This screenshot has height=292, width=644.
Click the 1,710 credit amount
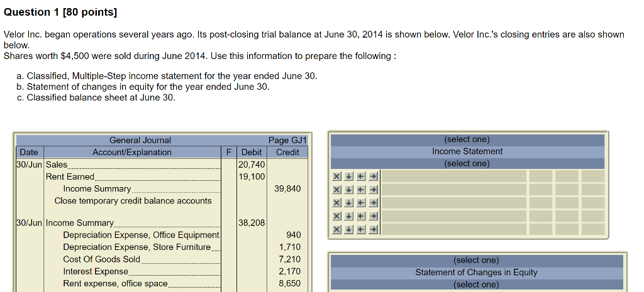tap(290, 247)
